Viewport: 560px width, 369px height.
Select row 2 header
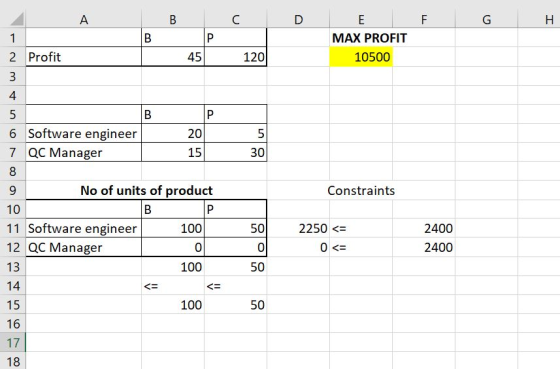coord(13,57)
